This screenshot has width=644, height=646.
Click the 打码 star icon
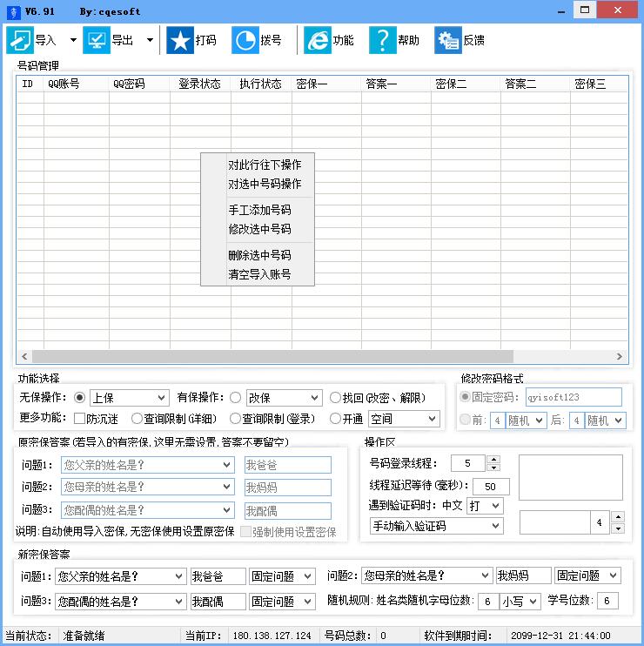point(180,40)
